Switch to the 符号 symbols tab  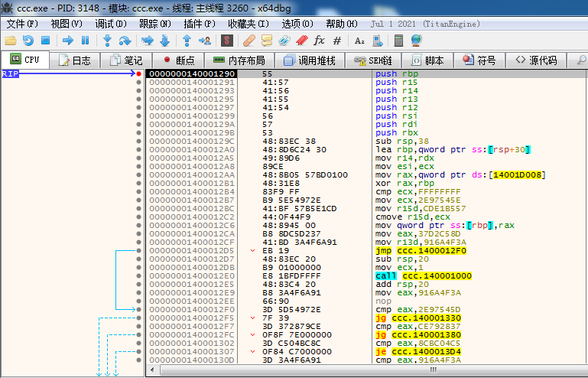point(479,60)
